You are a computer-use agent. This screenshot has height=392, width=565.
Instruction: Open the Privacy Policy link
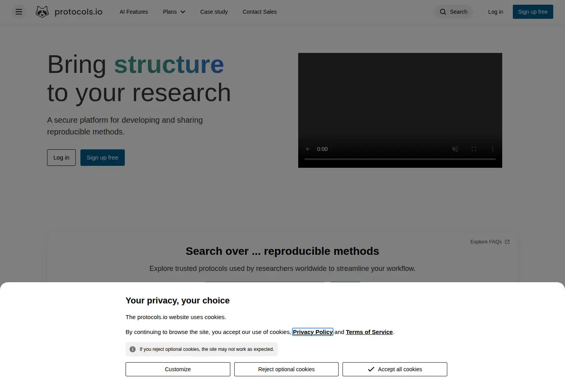point(313,332)
